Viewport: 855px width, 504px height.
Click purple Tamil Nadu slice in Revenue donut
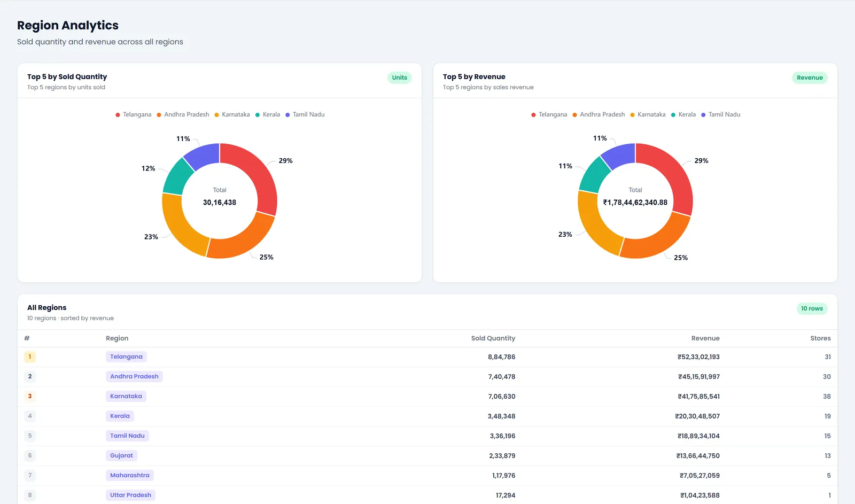coord(620,154)
